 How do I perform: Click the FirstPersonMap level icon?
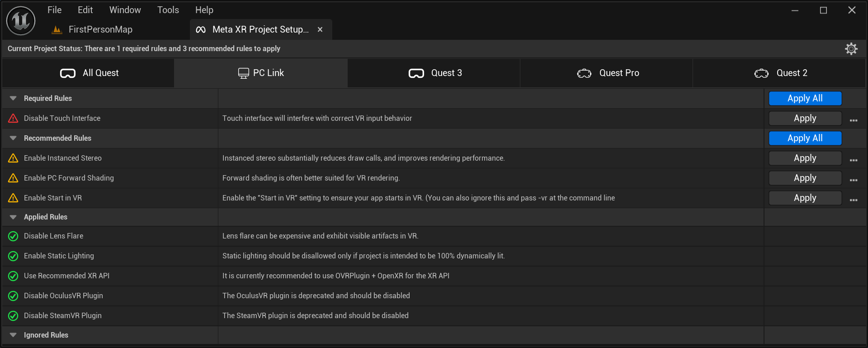tap(57, 30)
